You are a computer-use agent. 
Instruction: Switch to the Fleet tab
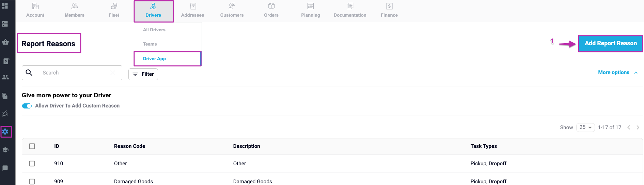114,11
